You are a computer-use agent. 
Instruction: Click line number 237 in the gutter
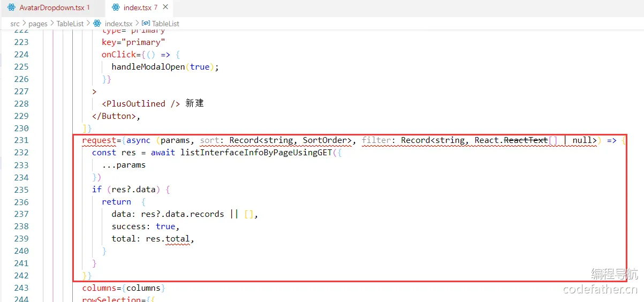point(21,214)
